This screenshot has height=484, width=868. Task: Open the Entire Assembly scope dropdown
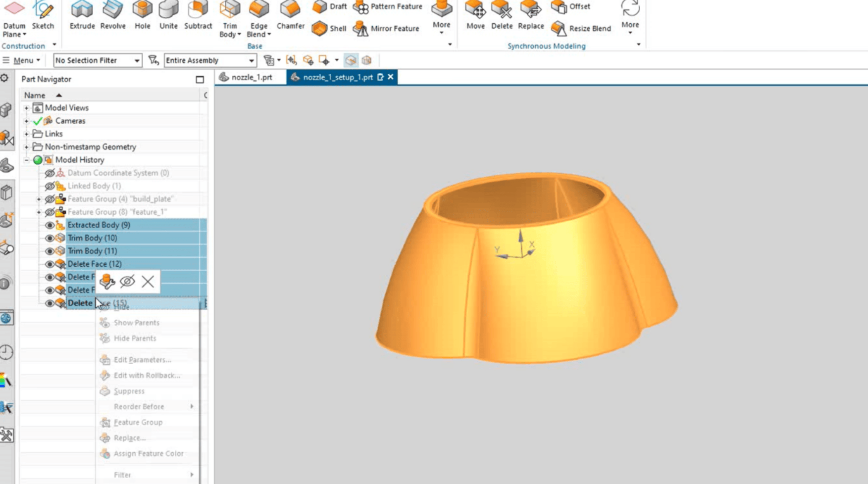(x=210, y=60)
